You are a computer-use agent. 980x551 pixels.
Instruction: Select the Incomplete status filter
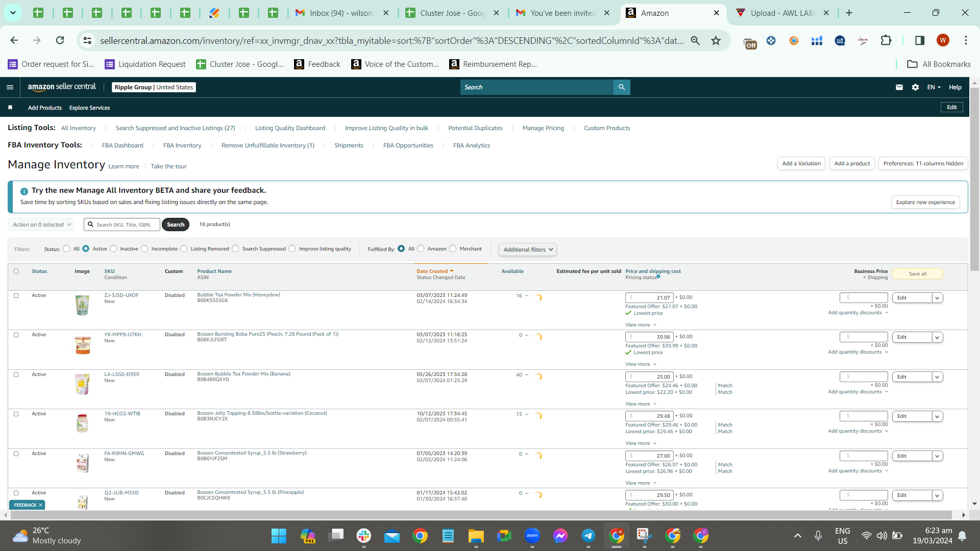pos(144,249)
